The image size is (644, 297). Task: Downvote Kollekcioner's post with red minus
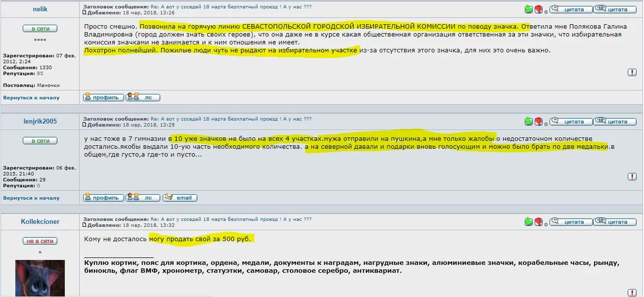pyautogui.click(x=538, y=221)
